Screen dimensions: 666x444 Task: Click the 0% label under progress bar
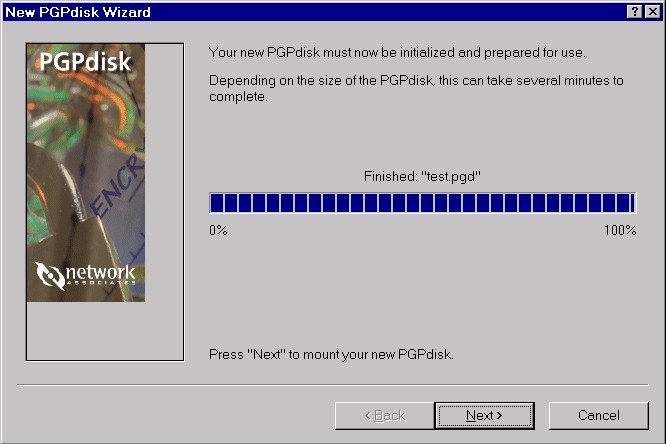click(x=218, y=230)
